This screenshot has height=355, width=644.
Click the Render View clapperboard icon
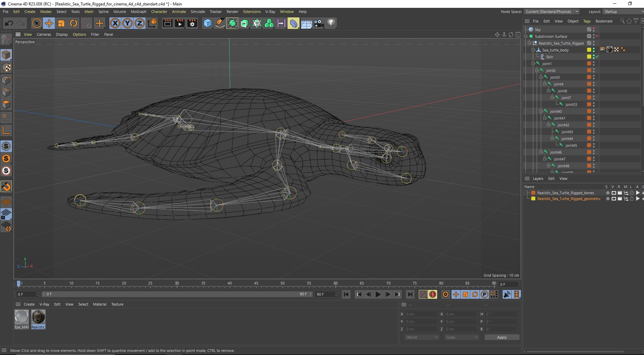click(x=167, y=23)
